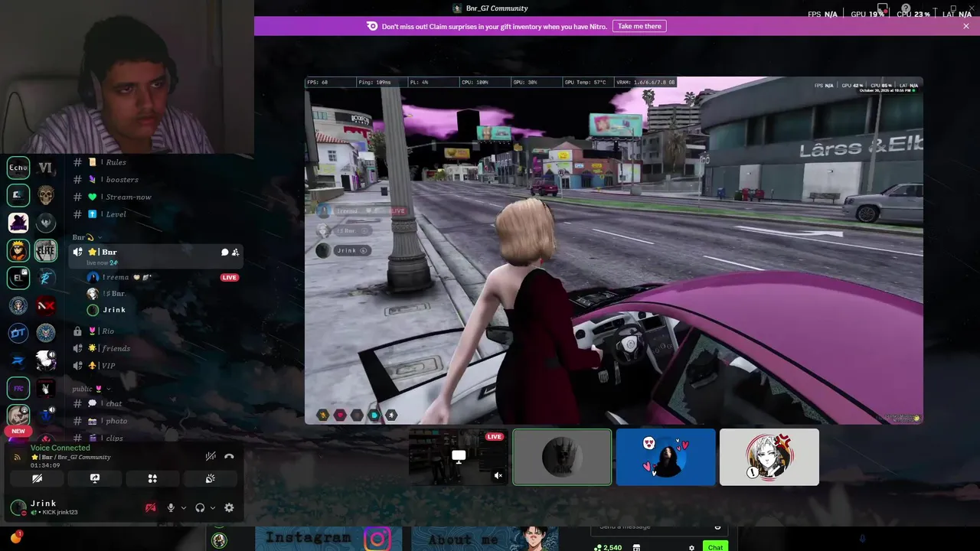
Task: Open the FFC server icon
Action: coord(18,388)
